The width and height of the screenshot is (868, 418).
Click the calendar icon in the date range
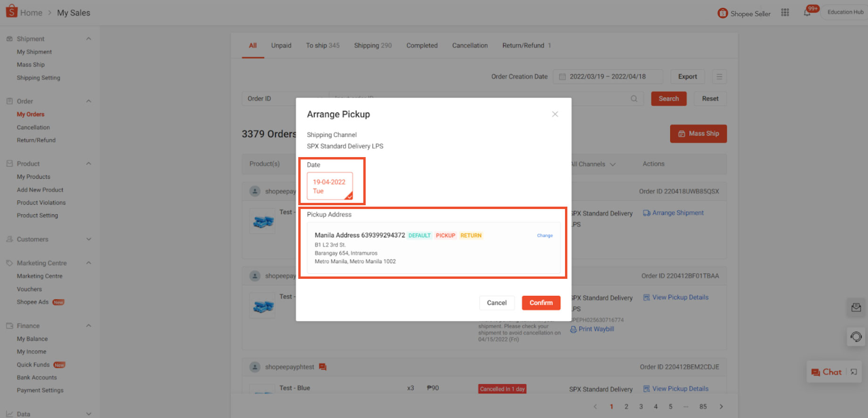coord(562,76)
